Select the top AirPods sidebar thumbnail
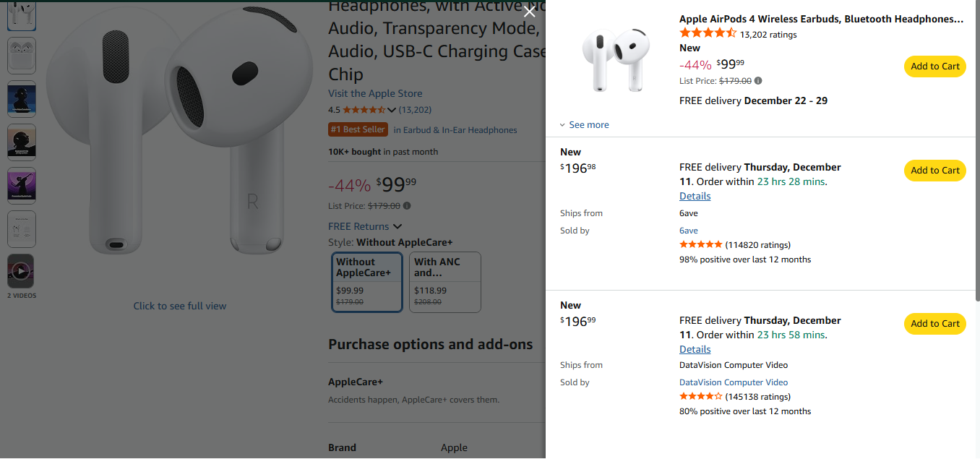Screen dimensions: 980x459 pyautogui.click(x=21, y=15)
